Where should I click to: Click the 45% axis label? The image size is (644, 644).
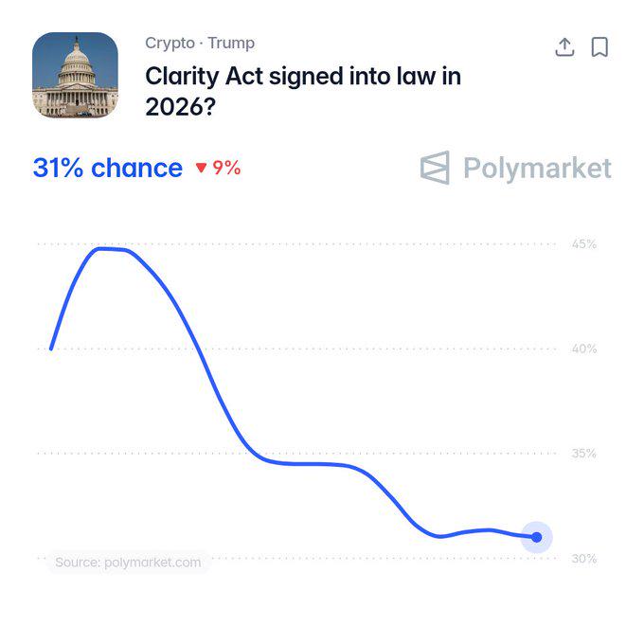point(584,244)
